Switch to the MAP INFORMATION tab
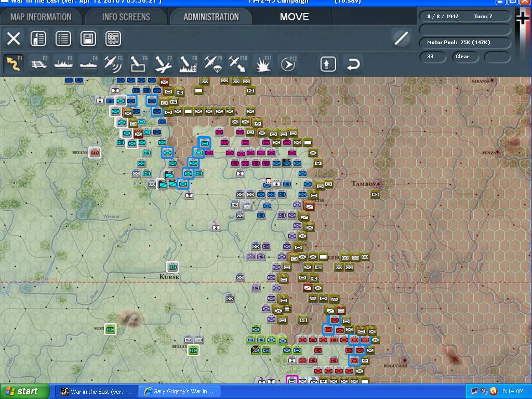This screenshot has height=399, width=532. tap(41, 17)
